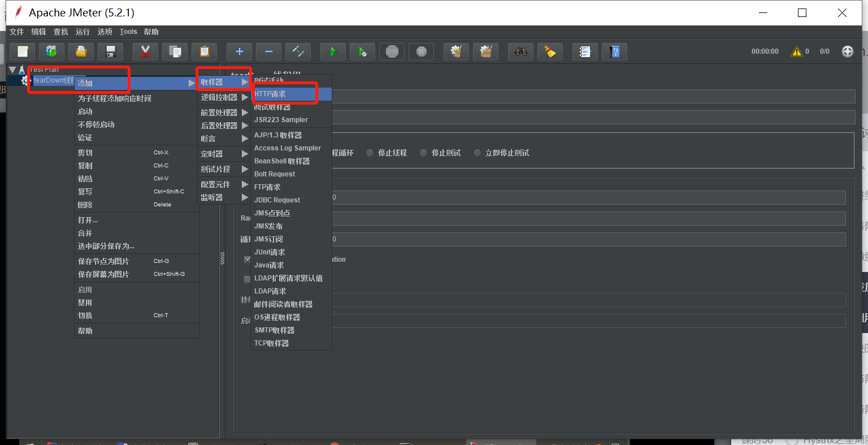Open the 选项 menu
Viewport: 868px width, 445px height.
(x=105, y=32)
